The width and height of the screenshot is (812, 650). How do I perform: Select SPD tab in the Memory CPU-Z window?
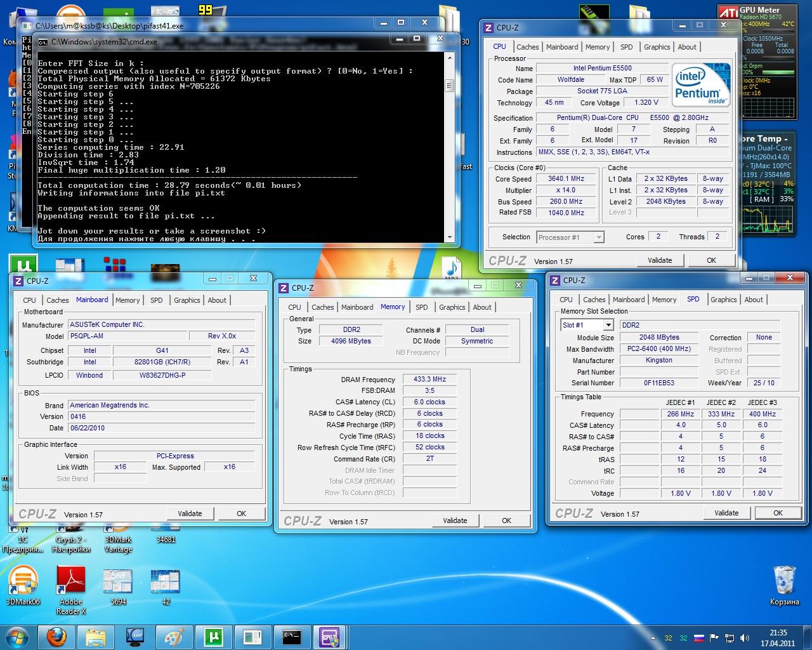(422, 307)
